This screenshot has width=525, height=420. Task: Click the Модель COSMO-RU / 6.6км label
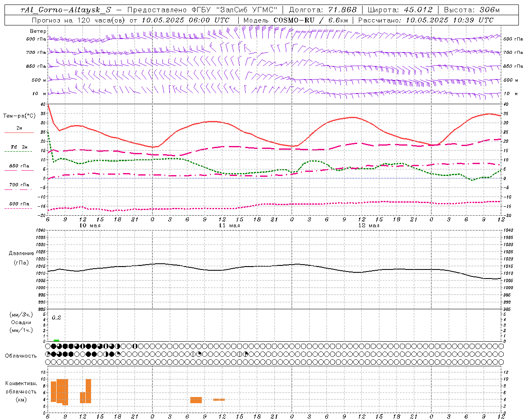click(296, 20)
